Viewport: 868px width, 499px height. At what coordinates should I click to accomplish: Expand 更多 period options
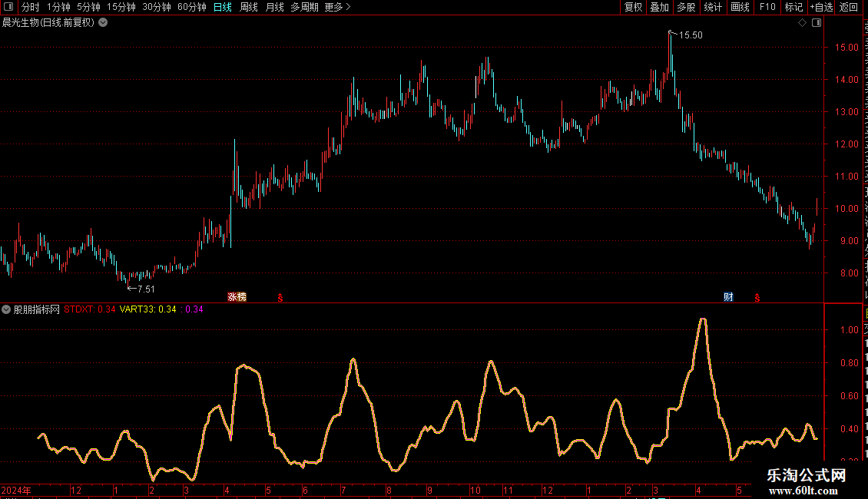pyautogui.click(x=337, y=7)
